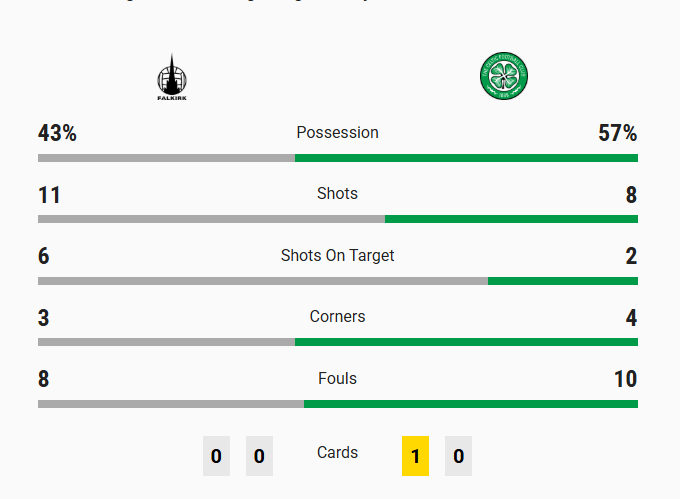
Task: Click Celtic's corners value of 4
Action: 631,319
